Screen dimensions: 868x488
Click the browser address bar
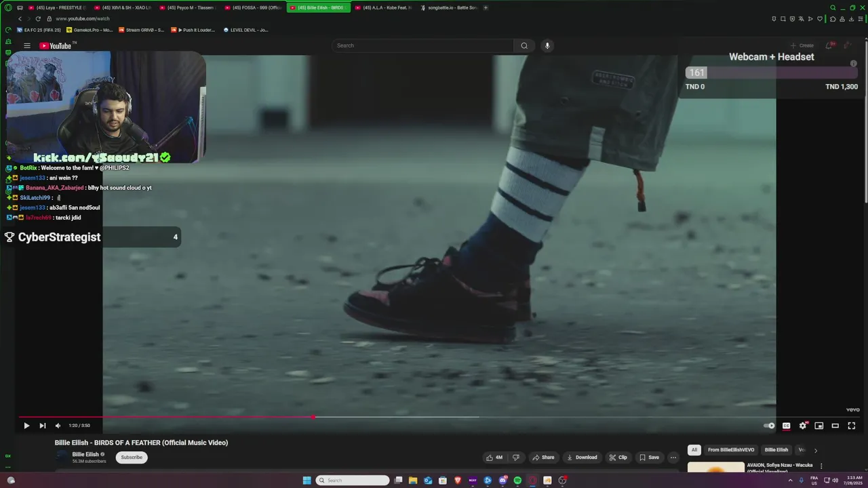coord(407,19)
